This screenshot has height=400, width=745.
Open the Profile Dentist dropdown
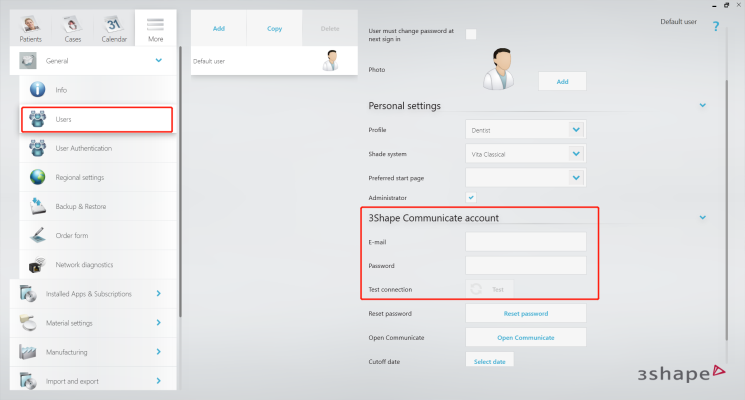[x=525, y=130]
